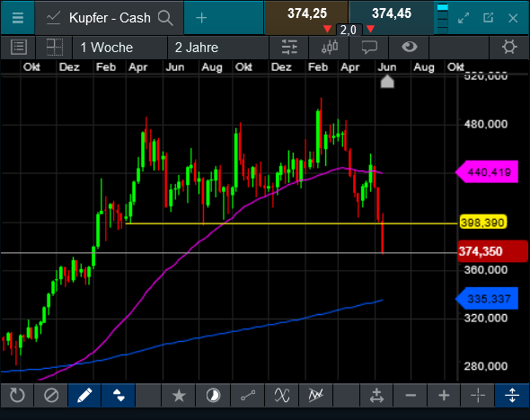Screen dimensions: 530x420
Task: Select the magenta 440,419 moving average label
Action: pyautogui.click(x=487, y=172)
